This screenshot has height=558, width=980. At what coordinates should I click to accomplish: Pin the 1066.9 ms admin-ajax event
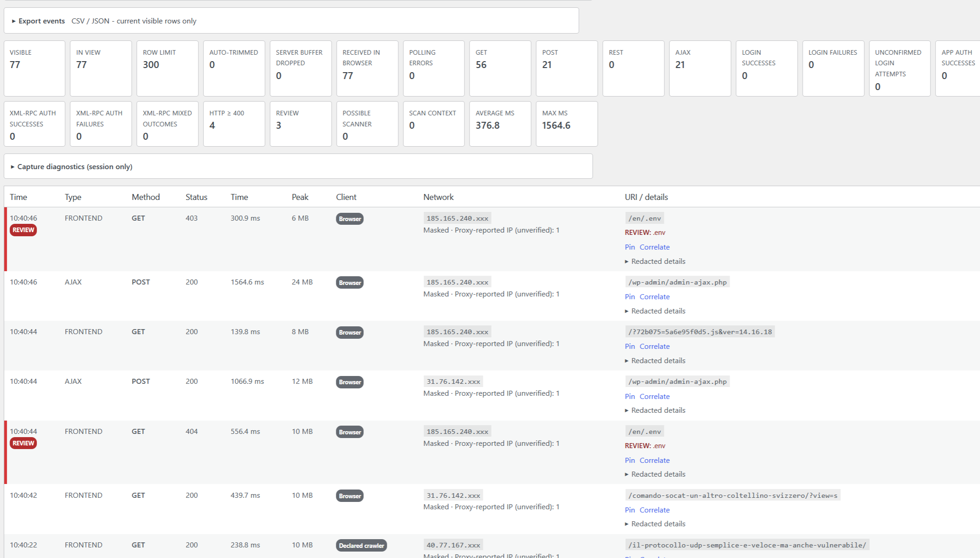pos(629,396)
